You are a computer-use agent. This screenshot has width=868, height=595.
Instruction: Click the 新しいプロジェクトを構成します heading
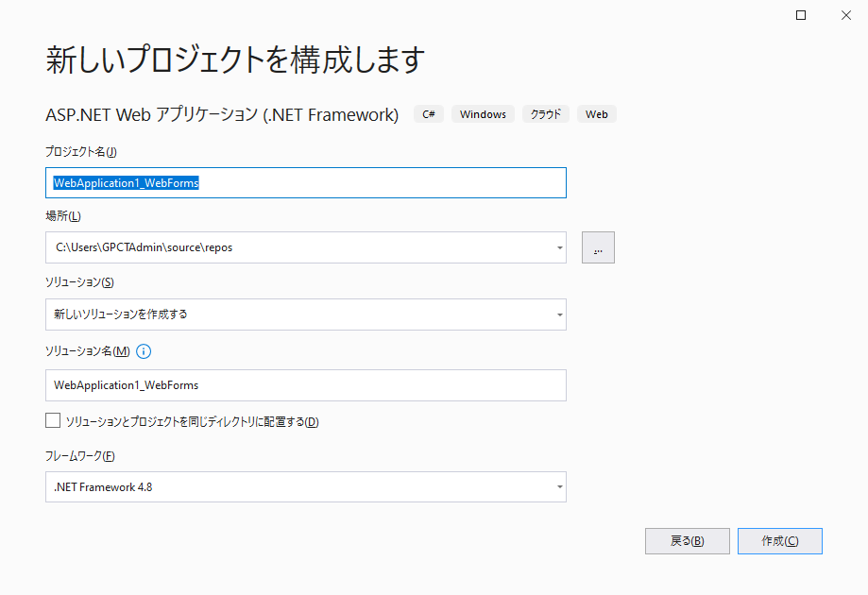[x=235, y=59]
